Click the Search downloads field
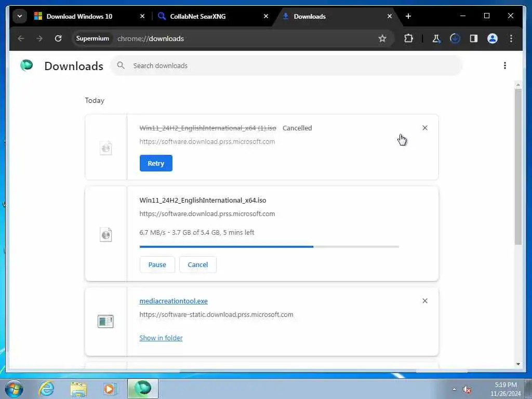 click(x=286, y=65)
